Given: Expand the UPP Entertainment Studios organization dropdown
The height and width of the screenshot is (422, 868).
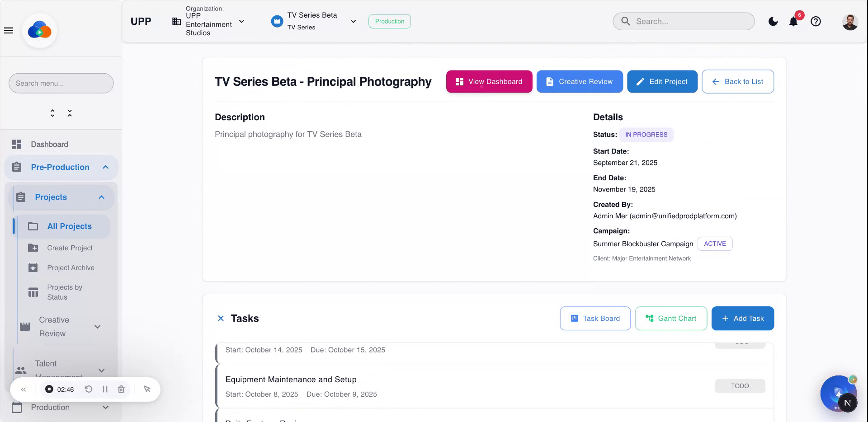Looking at the screenshot, I should click(x=242, y=21).
